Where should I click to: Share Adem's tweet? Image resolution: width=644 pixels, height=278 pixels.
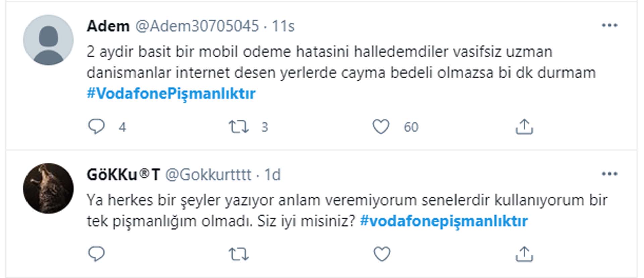coord(524,126)
